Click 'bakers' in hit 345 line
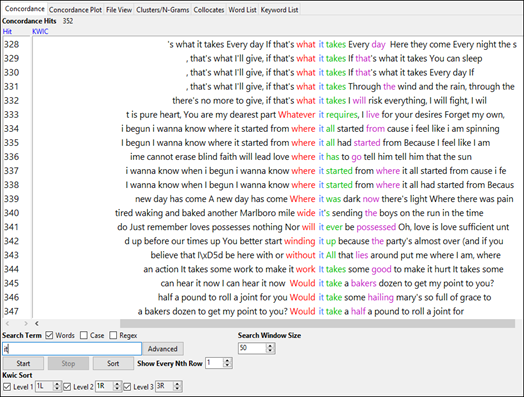The width and height of the screenshot is (524, 397). tap(364, 283)
